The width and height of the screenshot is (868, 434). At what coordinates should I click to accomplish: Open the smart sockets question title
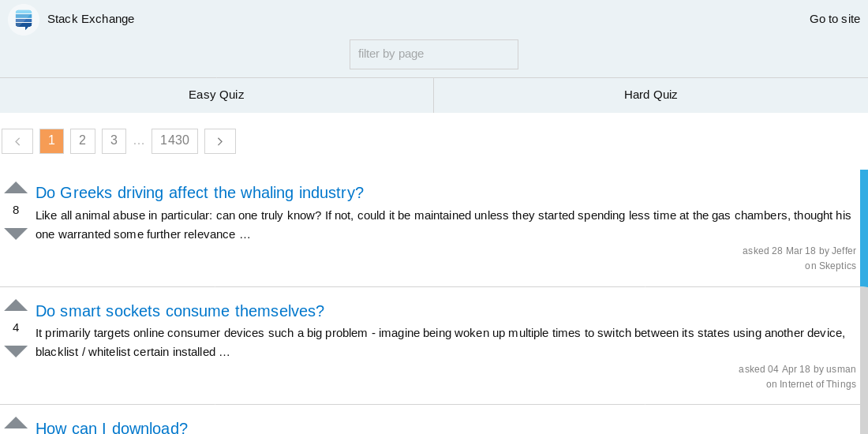(x=179, y=311)
